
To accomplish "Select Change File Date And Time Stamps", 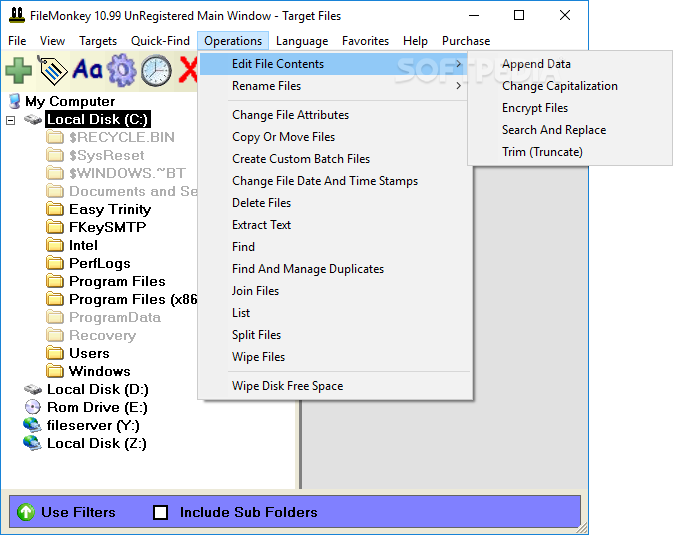I will [335, 181].
